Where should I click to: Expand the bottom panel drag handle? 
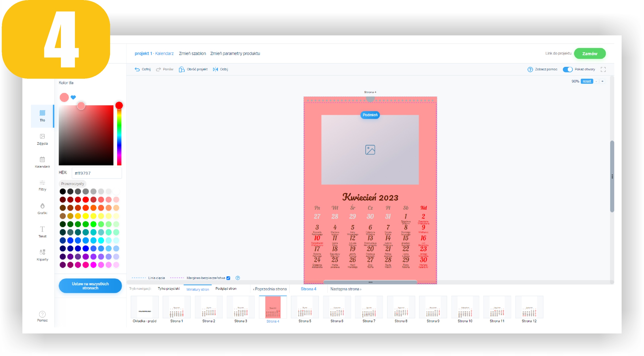point(370,282)
